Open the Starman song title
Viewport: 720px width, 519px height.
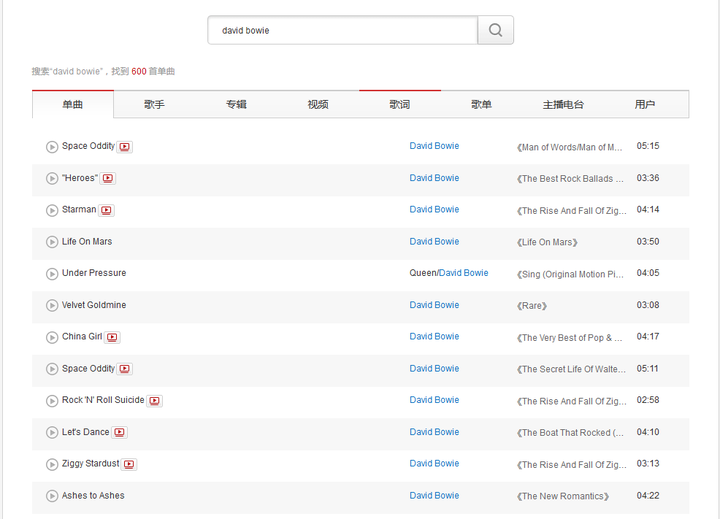pos(79,209)
